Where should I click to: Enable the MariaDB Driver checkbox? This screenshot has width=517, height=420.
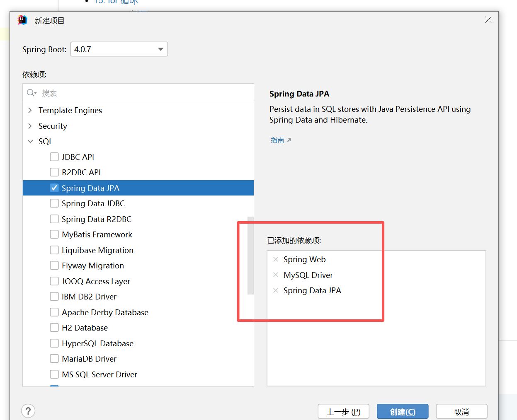coord(54,358)
